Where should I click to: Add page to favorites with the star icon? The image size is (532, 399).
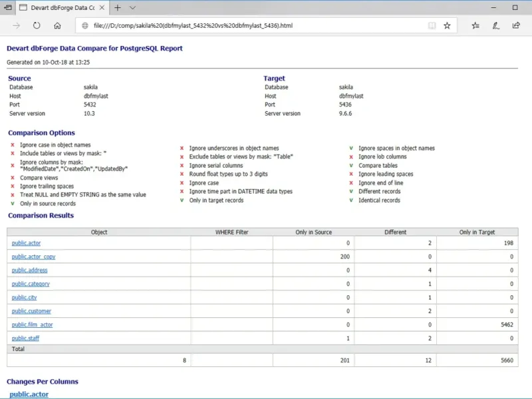pyautogui.click(x=447, y=25)
